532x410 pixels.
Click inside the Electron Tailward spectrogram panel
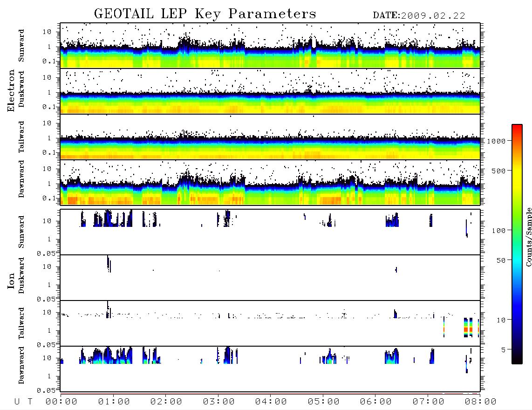270,137
